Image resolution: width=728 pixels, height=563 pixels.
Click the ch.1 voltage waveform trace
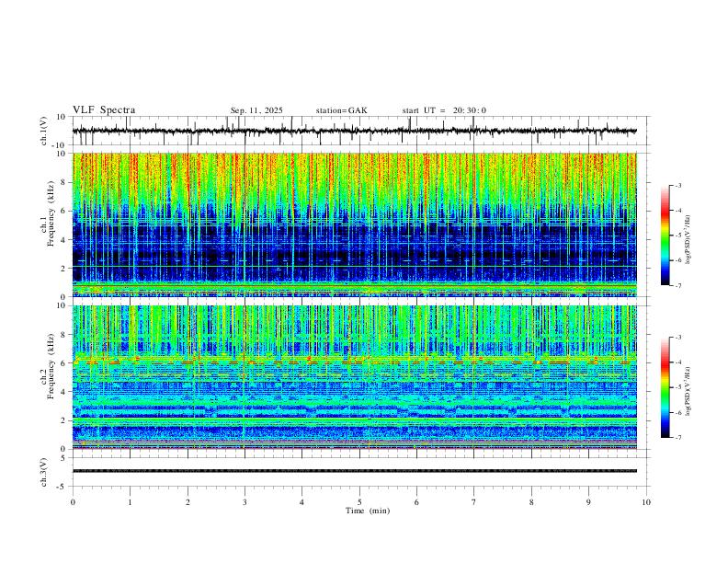[x=354, y=131]
